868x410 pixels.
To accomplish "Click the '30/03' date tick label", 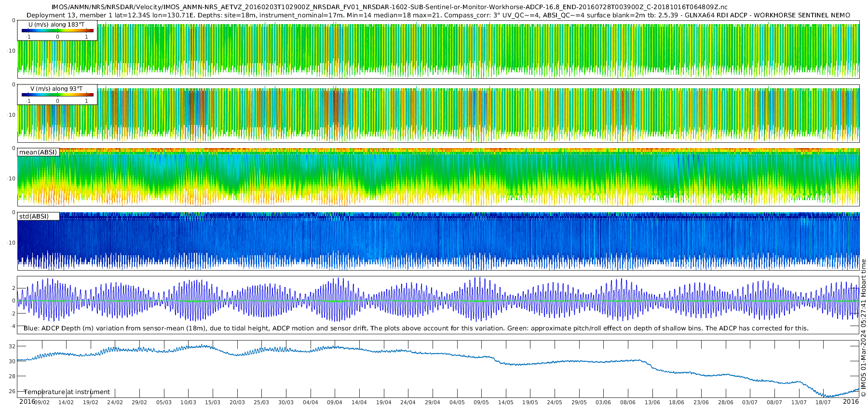I will [x=286, y=403].
